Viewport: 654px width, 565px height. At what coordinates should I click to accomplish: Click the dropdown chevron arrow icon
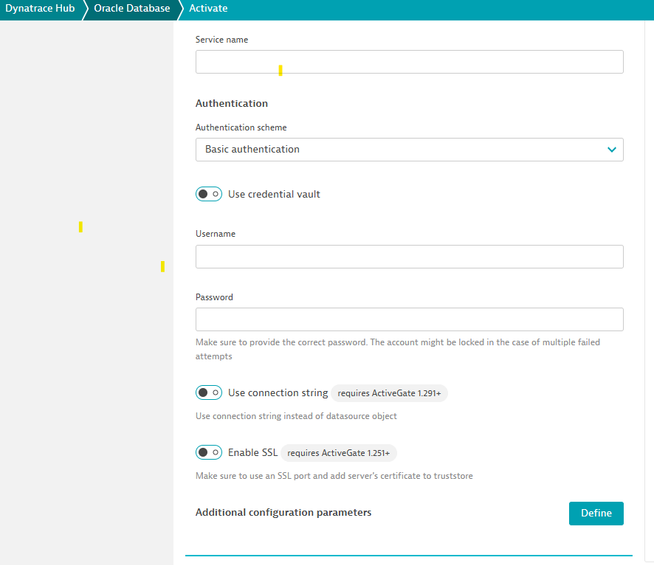click(x=612, y=150)
